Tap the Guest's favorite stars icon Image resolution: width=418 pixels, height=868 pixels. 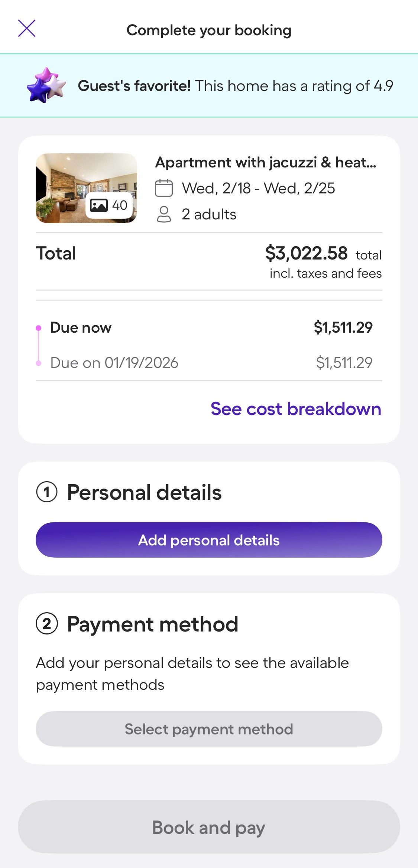click(x=46, y=85)
